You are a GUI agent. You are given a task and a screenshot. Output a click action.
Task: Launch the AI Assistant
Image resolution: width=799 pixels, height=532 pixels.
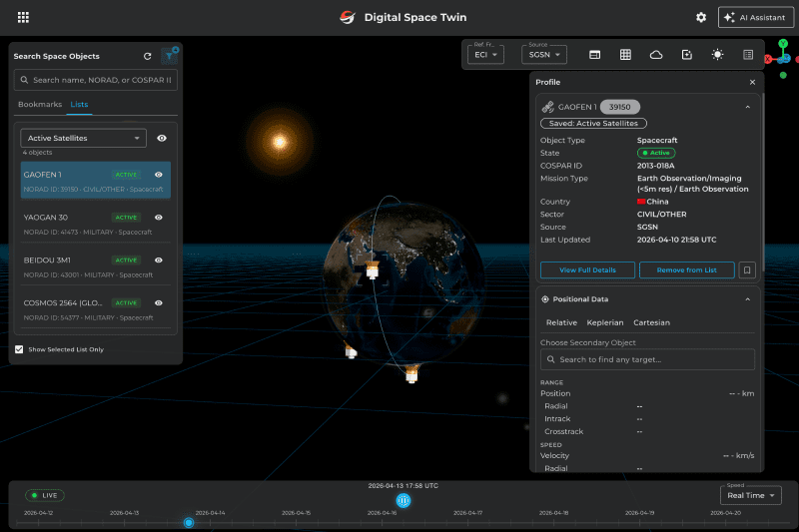[x=756, y=17]
